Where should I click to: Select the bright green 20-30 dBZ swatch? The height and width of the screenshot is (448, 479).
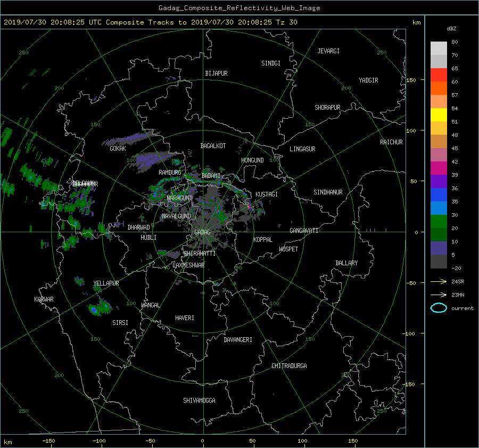point(439,222)
